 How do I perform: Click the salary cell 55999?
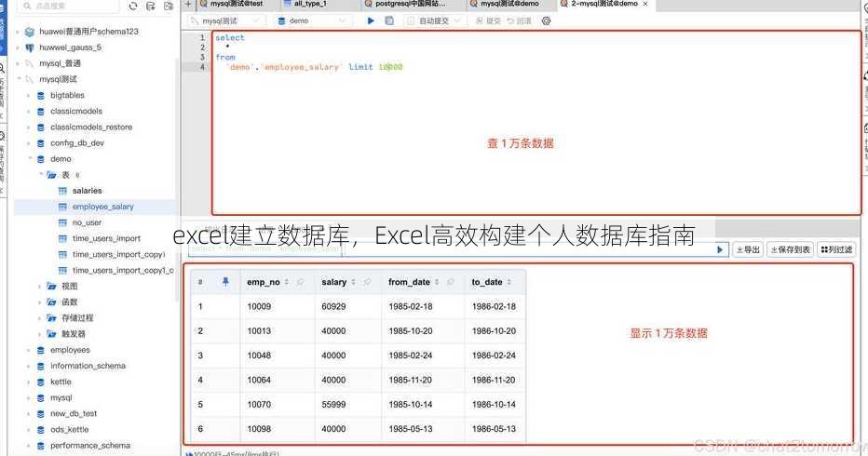(x=333, y=405)
